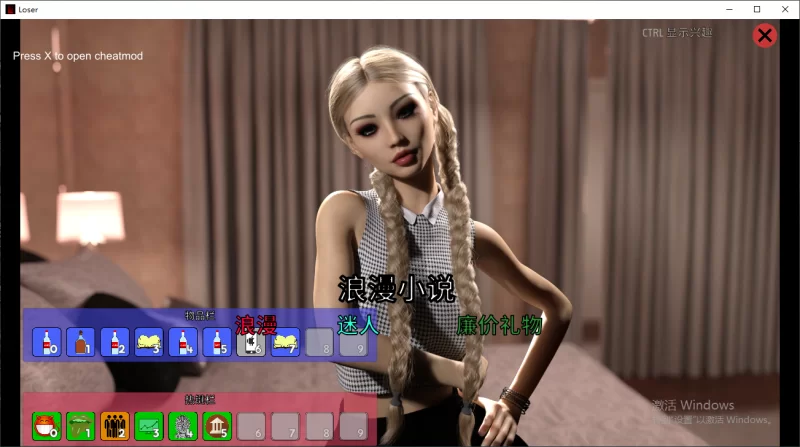This screenshot has width=800, height=447.
Task: Use the chart graph skill in slot 3
Action: (149, 426)
